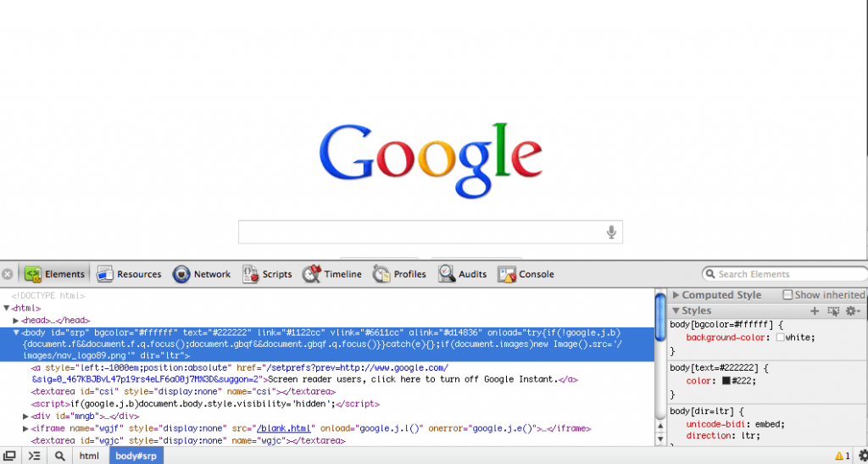Click the microphone voice search icon
Viewport: 868px width, 464px height.
tap(610, 232)
